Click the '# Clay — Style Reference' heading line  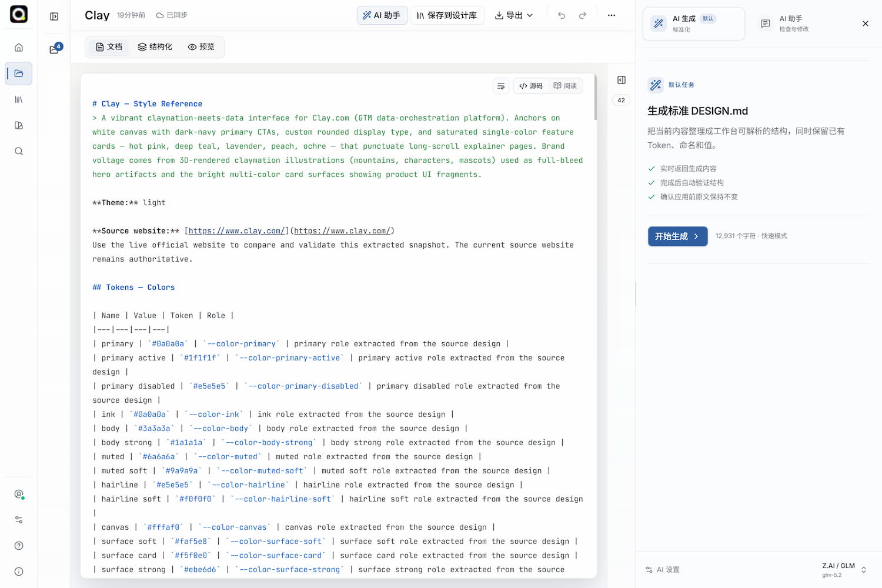point(147,104)
